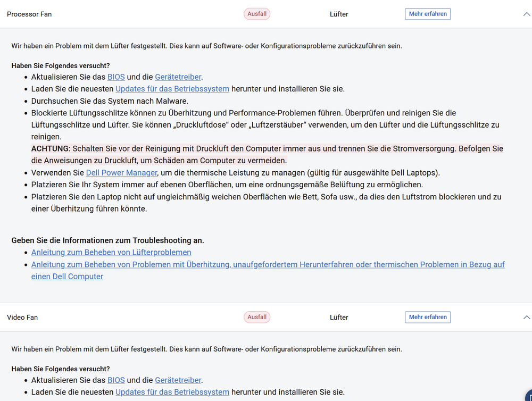Viewport: 532px width, 401px height.
Task: Open the Gerätetreiber link under Video Fan
Action: (x=178, y=380)
